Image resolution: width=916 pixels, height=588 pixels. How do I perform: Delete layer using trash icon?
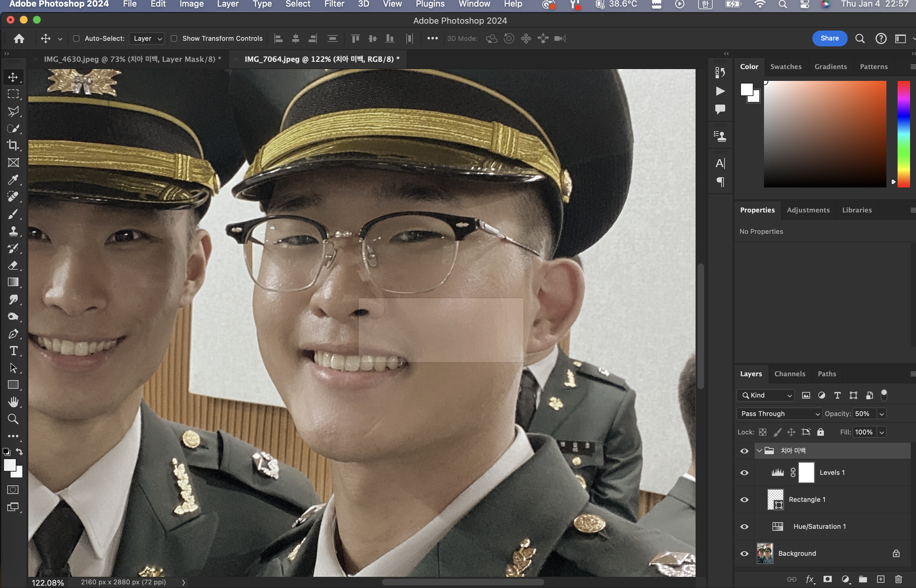(899, 579)
